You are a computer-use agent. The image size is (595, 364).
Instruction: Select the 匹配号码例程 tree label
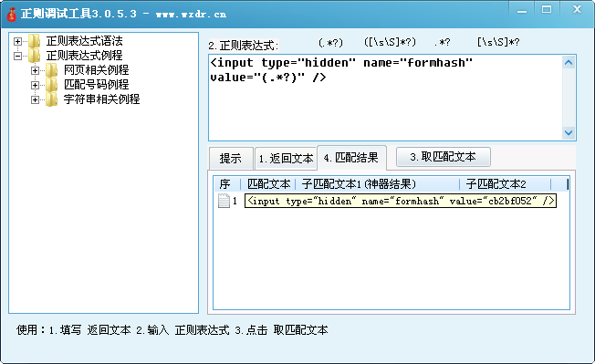click(x=97, y=85)
